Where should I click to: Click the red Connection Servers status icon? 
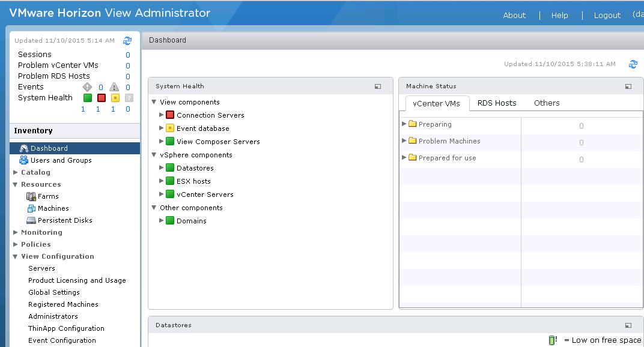click(x=170, y=115)
